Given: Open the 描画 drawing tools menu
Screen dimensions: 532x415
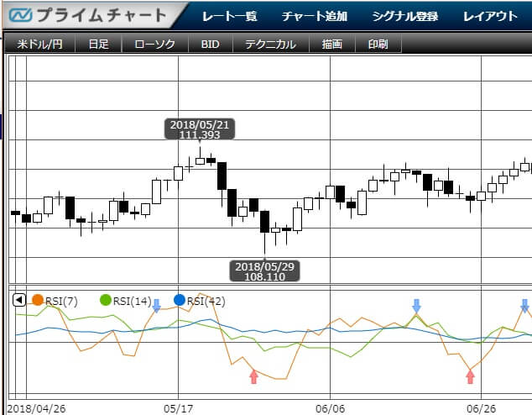Looking at the screenshot, I should coord(331,44).
